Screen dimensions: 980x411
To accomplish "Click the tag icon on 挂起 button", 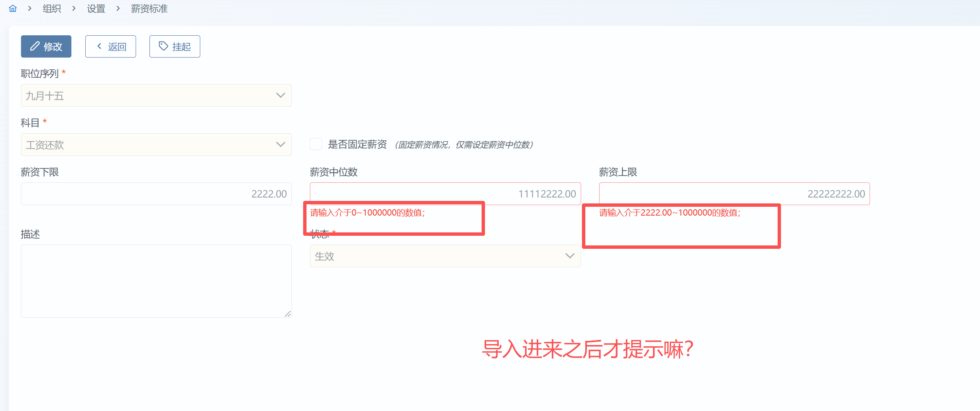I will [x=163, y=46].
